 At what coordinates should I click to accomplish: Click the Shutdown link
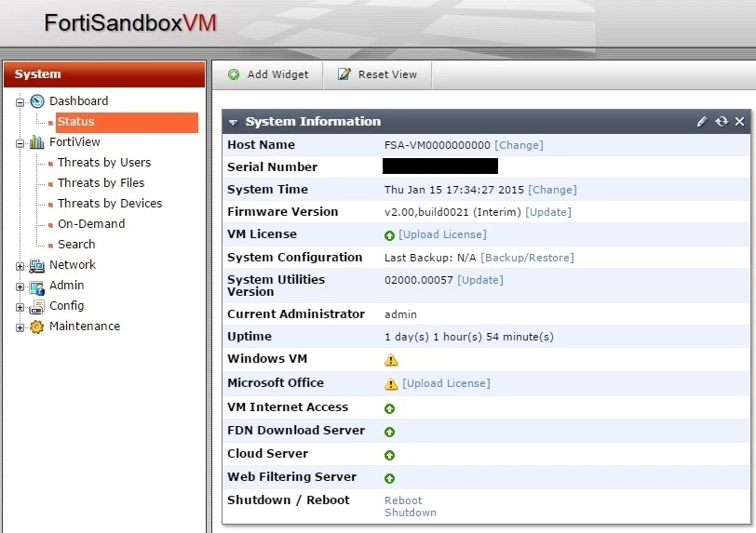411,513
